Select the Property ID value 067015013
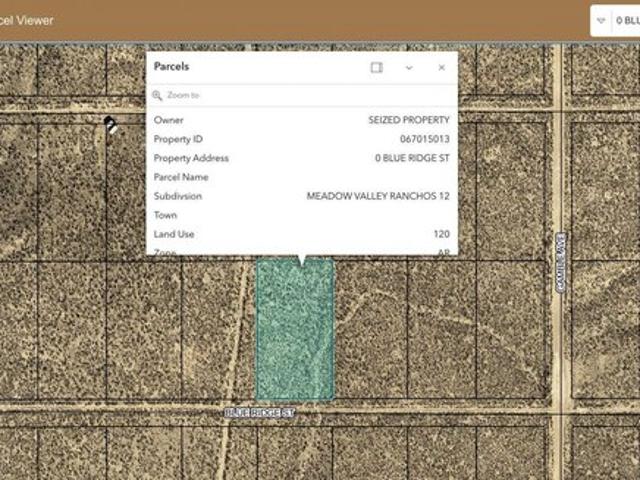 (x=424, y=139)
